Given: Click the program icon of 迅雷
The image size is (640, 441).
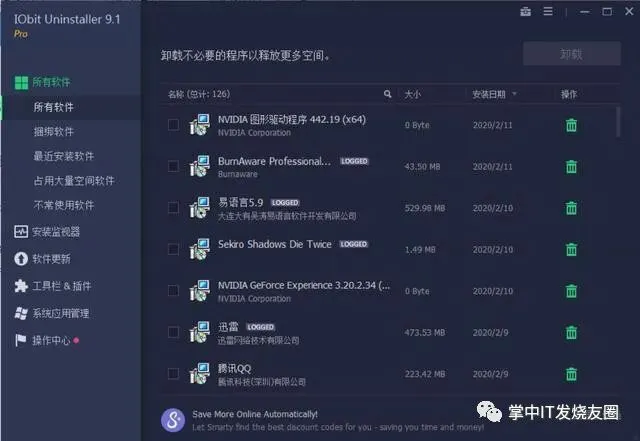Looking at the screenshot, I should click(200, 332).
